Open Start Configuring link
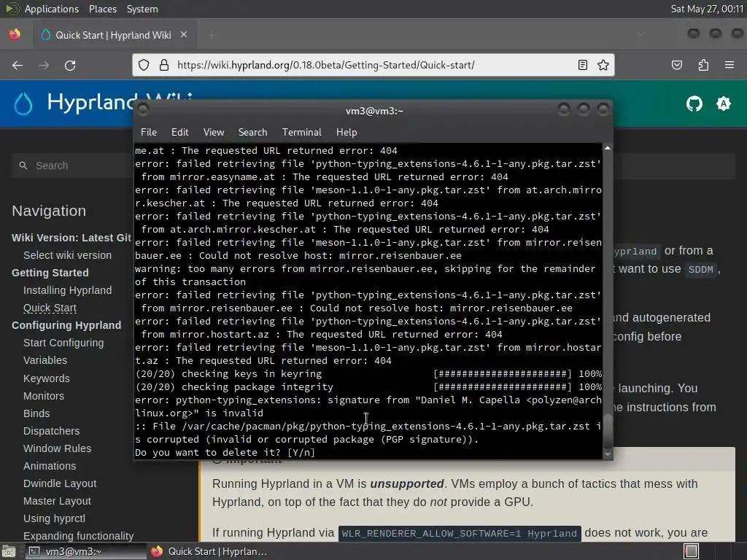 click(x=63, y=343)
